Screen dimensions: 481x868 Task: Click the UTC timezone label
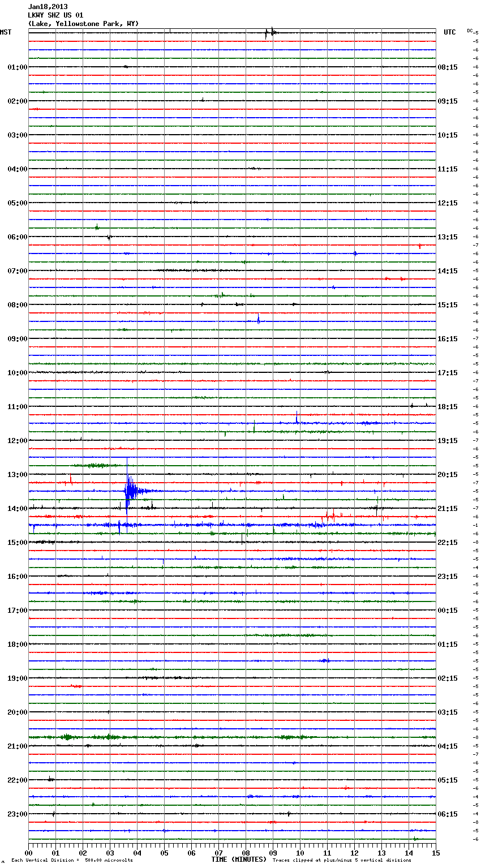click(x=450, y=32)
